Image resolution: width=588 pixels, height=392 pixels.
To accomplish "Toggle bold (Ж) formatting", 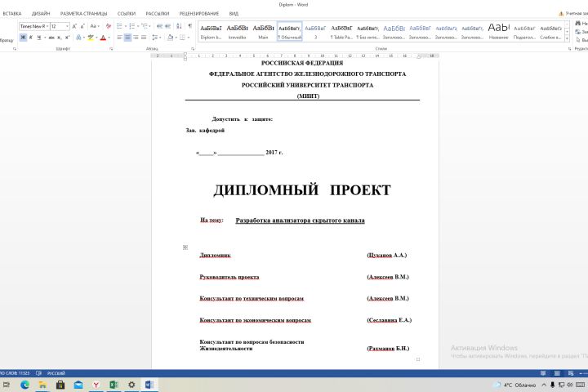I will point(23,37).
